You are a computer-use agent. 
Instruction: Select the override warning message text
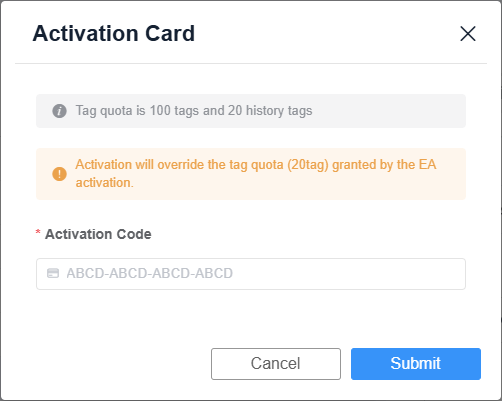256,173
